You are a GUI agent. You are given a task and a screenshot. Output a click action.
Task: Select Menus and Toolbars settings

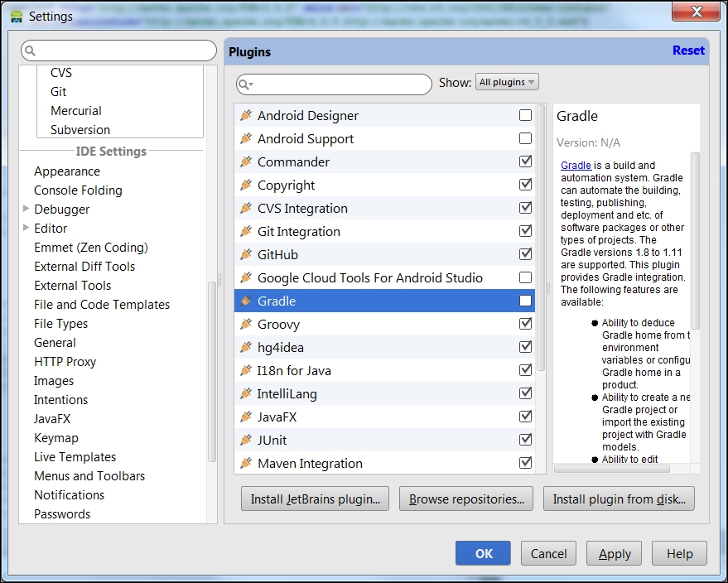click(x=89, y=476)
